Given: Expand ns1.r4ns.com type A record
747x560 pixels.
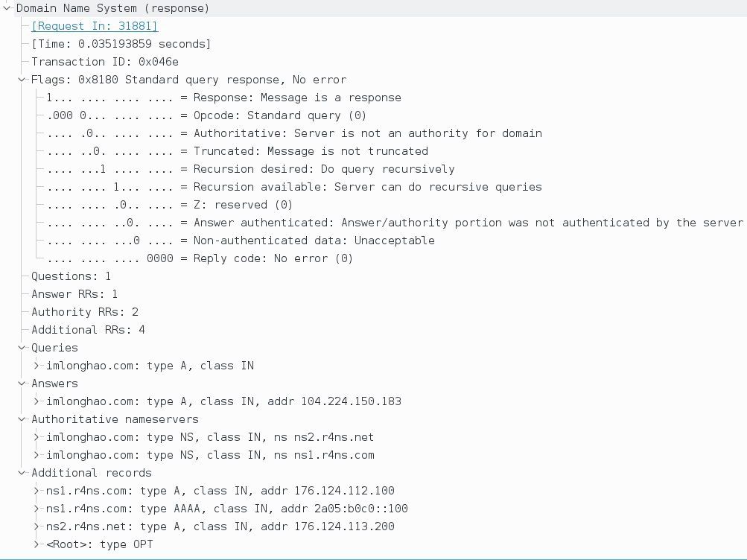Looking at the screenshot, I should 37,491.
